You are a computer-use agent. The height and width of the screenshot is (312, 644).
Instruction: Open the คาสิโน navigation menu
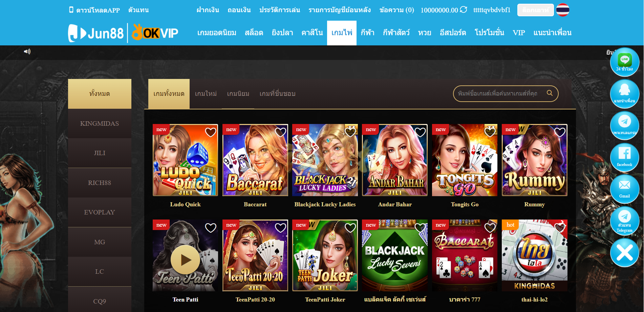pos(312,33)
